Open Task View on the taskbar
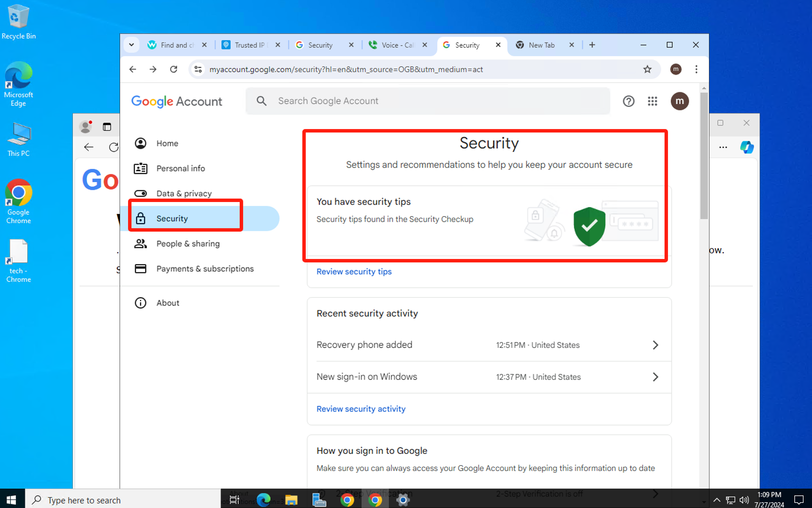812x508 pixels. point(234,500)
